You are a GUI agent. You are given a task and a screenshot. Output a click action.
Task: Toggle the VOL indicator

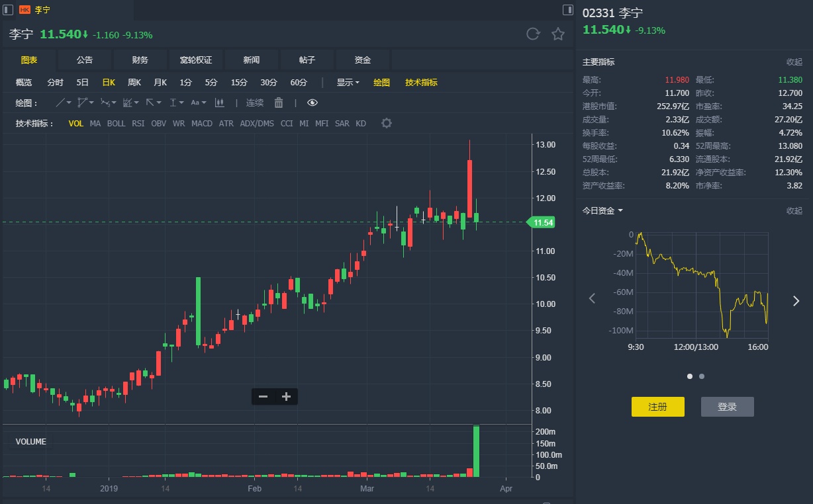[x=76, y=124]
